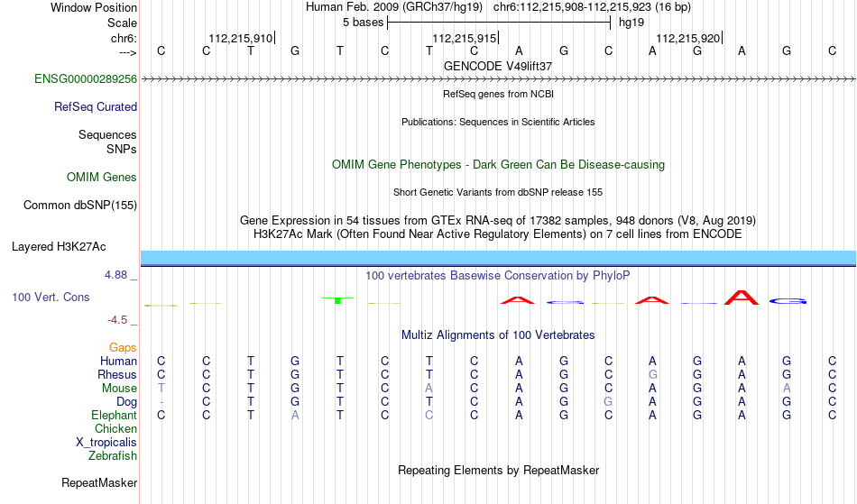Click the SNPs track label
The image size is (857, 504).
point(122,149)
